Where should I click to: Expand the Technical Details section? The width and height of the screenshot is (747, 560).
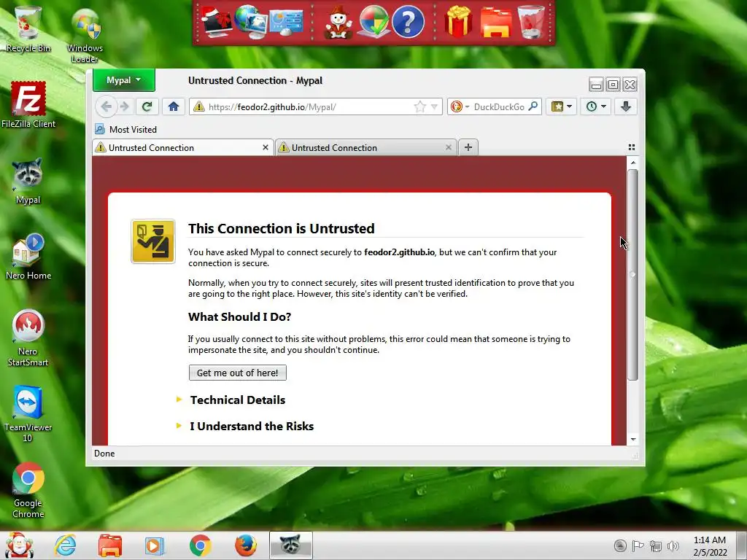click(x=238, y=400)
